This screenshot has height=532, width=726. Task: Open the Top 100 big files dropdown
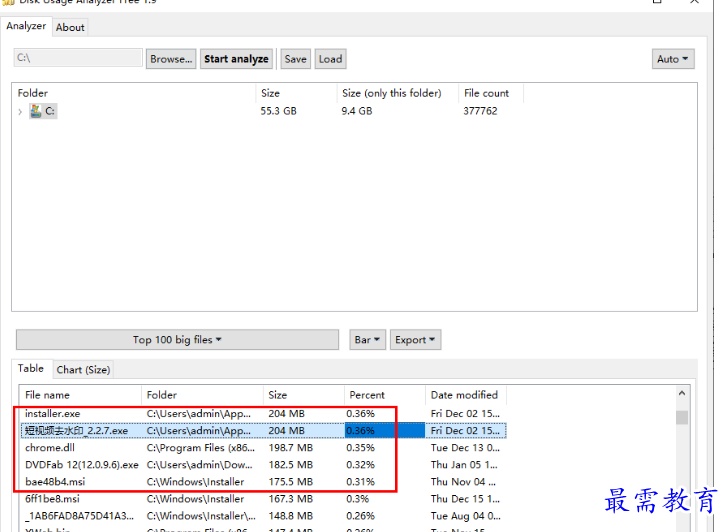pos(177,340)
